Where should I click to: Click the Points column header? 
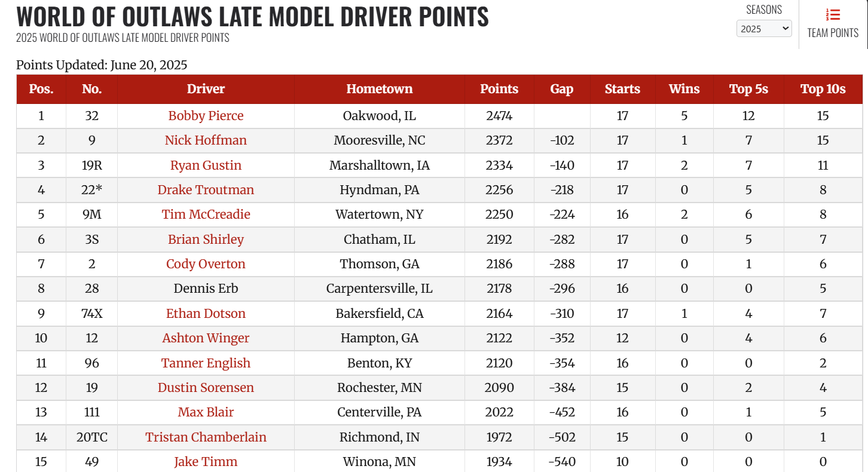pos(499,89)
